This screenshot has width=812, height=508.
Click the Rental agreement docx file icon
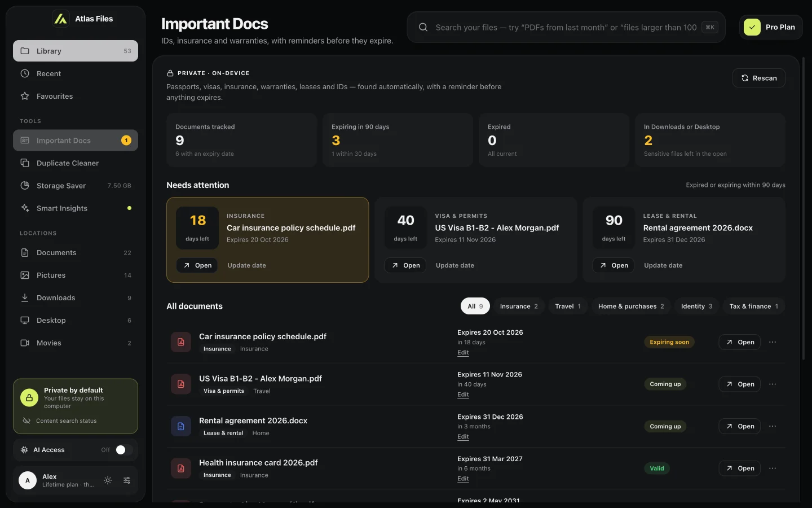pos(181,426)
